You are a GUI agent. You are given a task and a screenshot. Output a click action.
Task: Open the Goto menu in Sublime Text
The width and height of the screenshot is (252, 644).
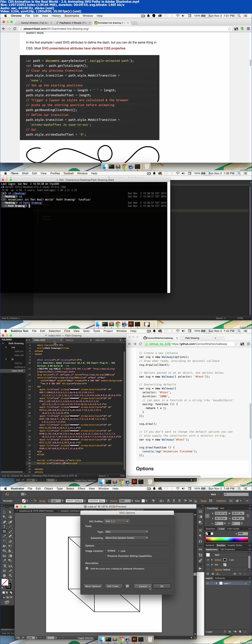86,331
